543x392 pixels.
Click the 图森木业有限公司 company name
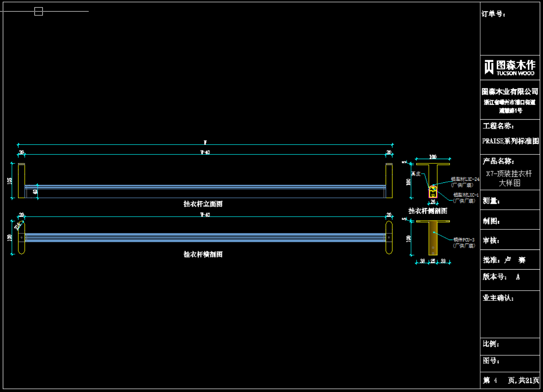coord(510,92)
